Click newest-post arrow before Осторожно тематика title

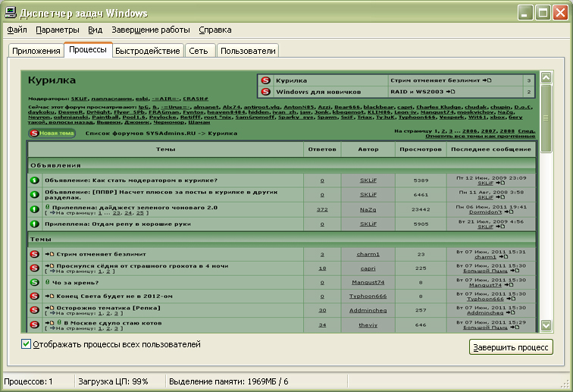click(x=49, y=308)
